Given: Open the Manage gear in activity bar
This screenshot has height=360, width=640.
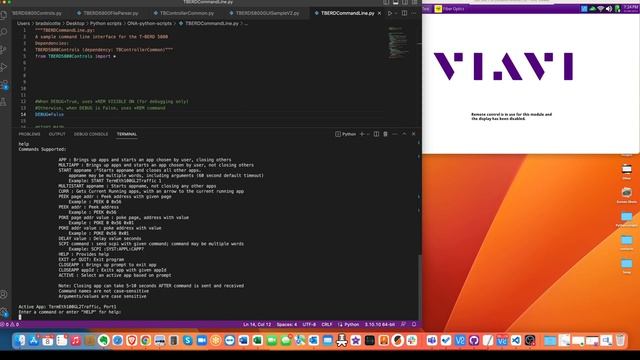Looking at the screenshot, I should tap(4, 312).
